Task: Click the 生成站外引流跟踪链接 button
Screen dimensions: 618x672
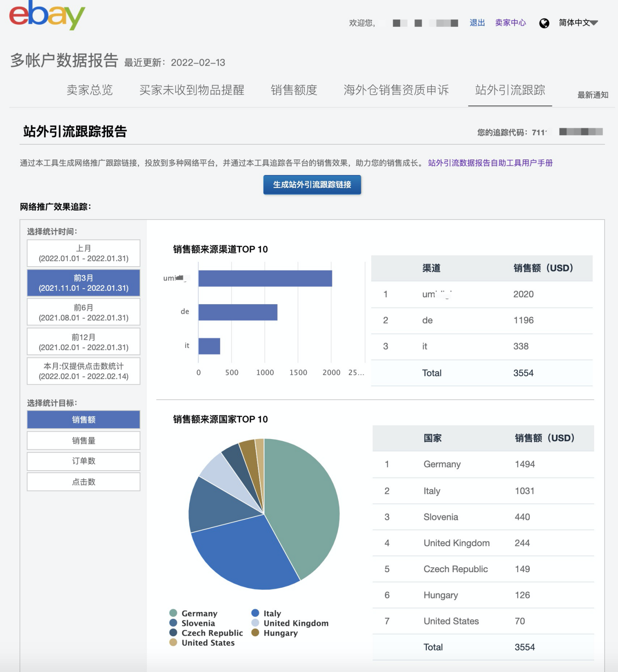Action: tap(312, 185)
